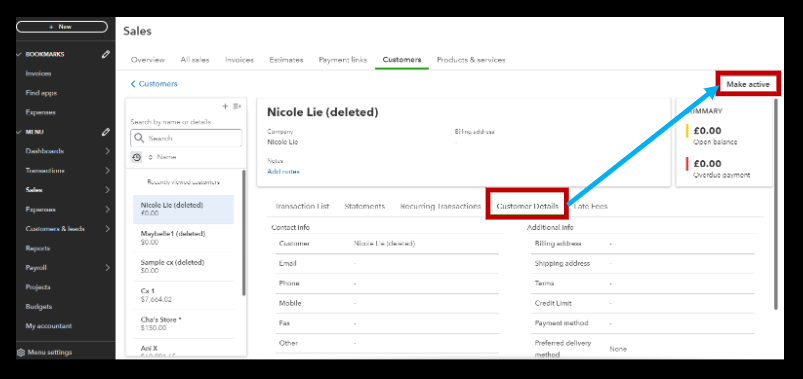
Task: Sort the customer list by Name
Action: (x=162, y=157)
